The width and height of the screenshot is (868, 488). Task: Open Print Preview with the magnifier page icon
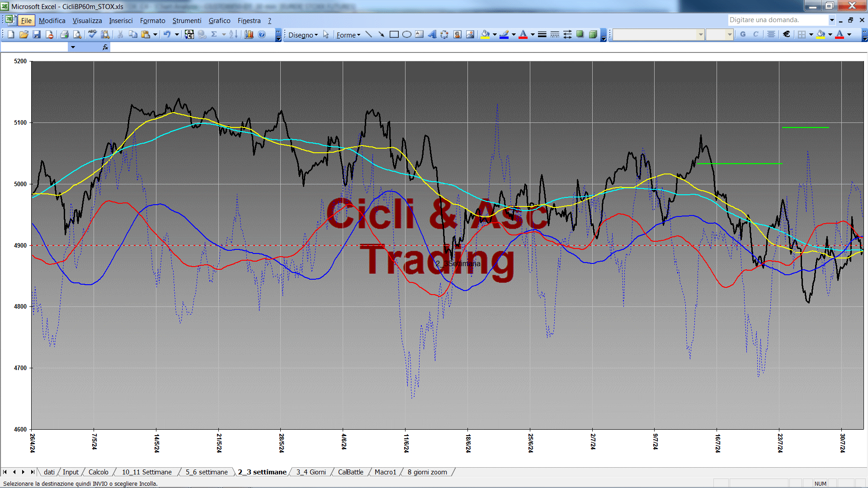coord(77,34)
